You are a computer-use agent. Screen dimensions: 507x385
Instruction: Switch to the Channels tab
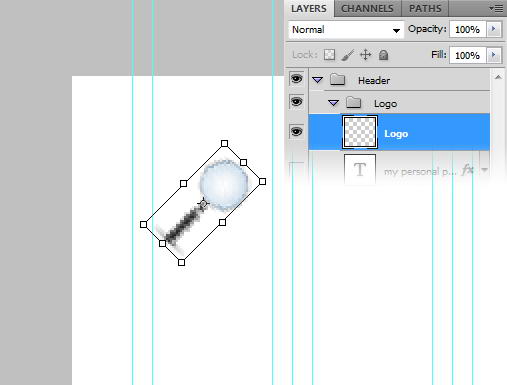click(x=367, y=8)
